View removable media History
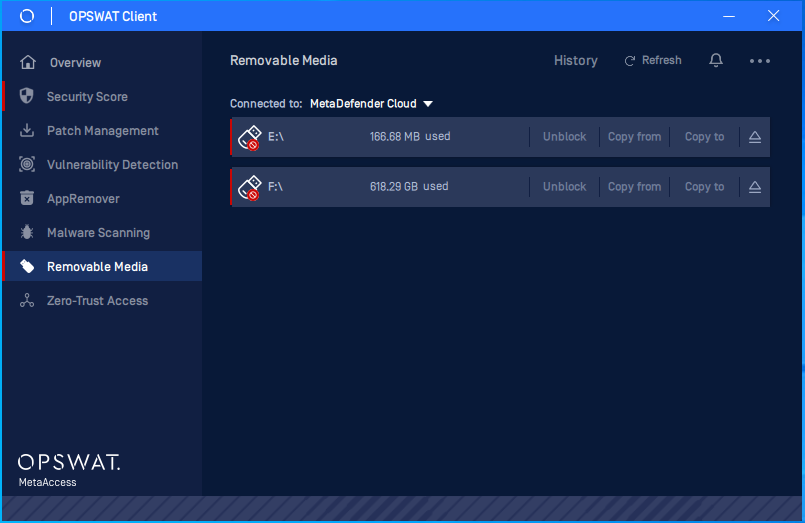Viewport: 805px width, 523px height. [x=576, y=61]
